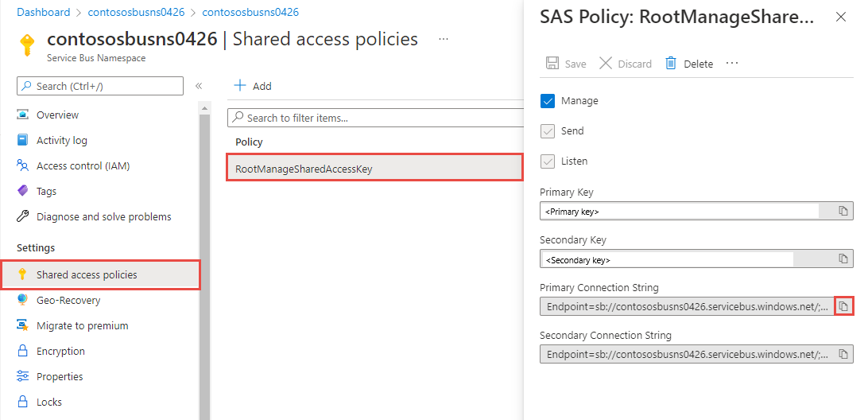The width and height of the screenshot is (868, 420).
Task: Copy the Secondary Connection String
Action: coord(843,353)
